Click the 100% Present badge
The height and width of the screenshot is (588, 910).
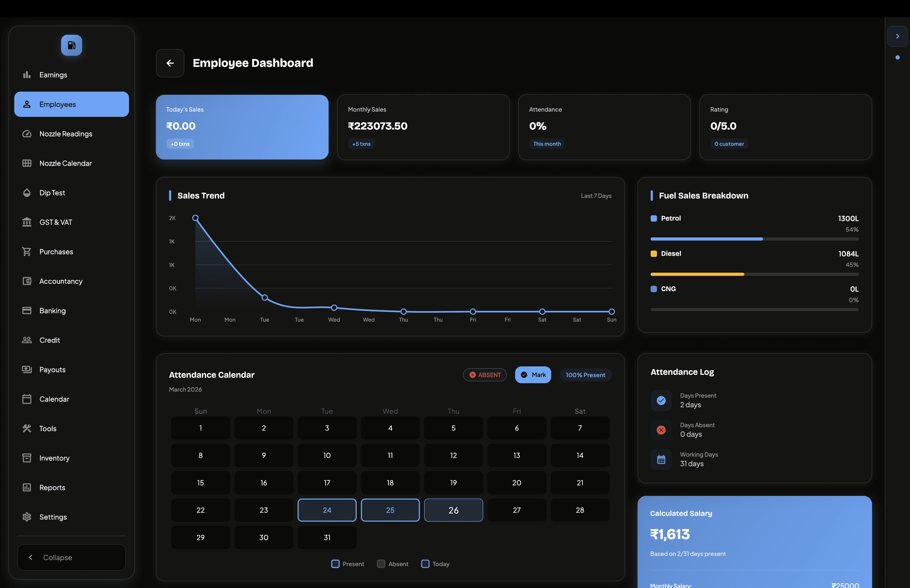point(585,375)
